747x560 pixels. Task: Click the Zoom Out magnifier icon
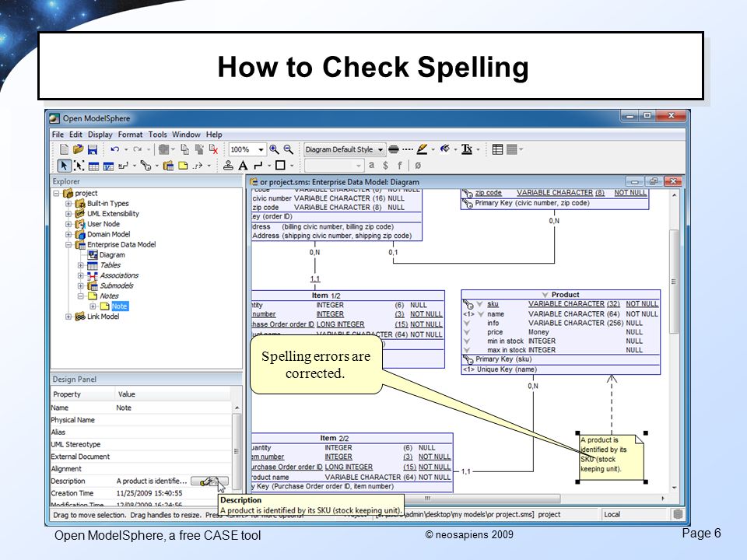click(288, 149)
